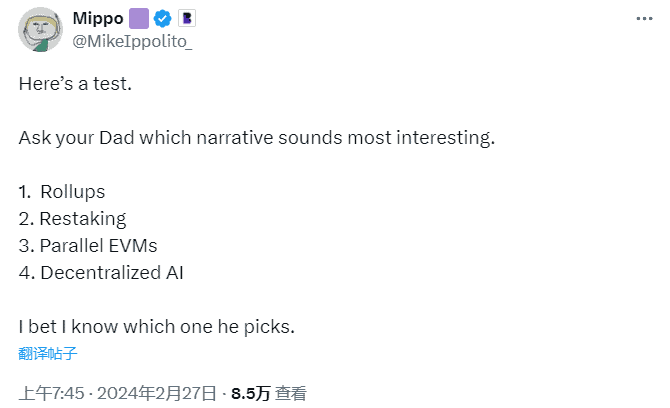
Task: Click the display name Mippo
Action: 98,18
